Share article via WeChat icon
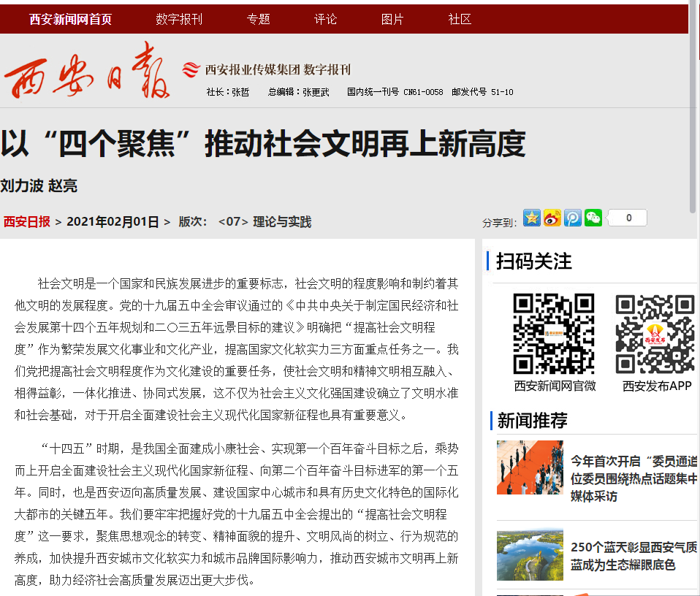 [593, 218]
